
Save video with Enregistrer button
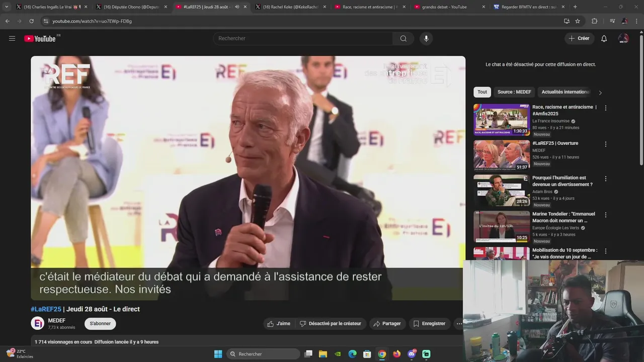pyautogui.click(x=430, y=324)
